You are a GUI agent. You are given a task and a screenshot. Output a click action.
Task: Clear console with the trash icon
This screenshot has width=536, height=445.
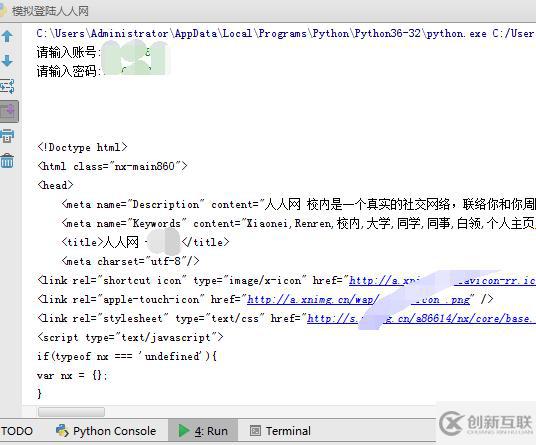tap(7, 160)
